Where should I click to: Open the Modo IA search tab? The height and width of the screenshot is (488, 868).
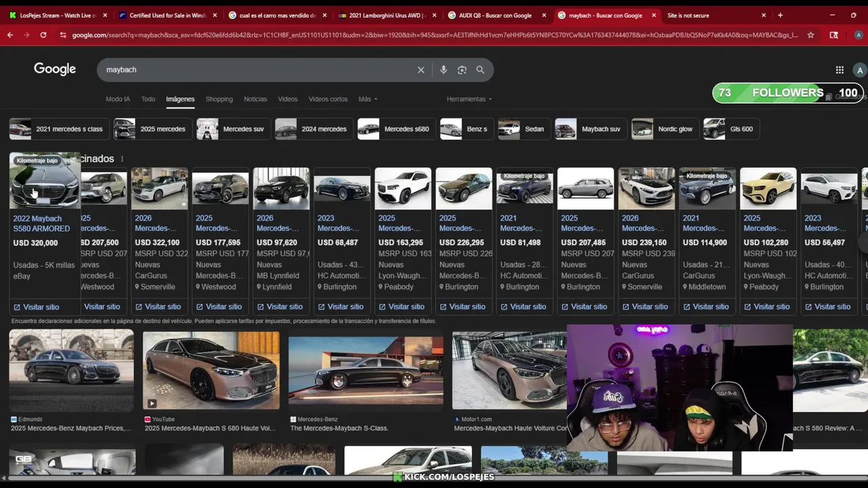[117, 99]
